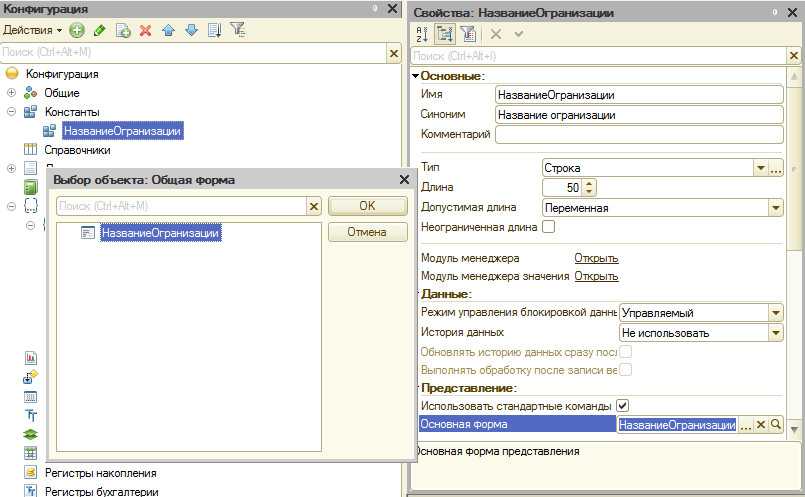805x497 pixels.
Task: Open the Модуль менеджера значения link
Action: pyautogui.click(x=596, y=276)
